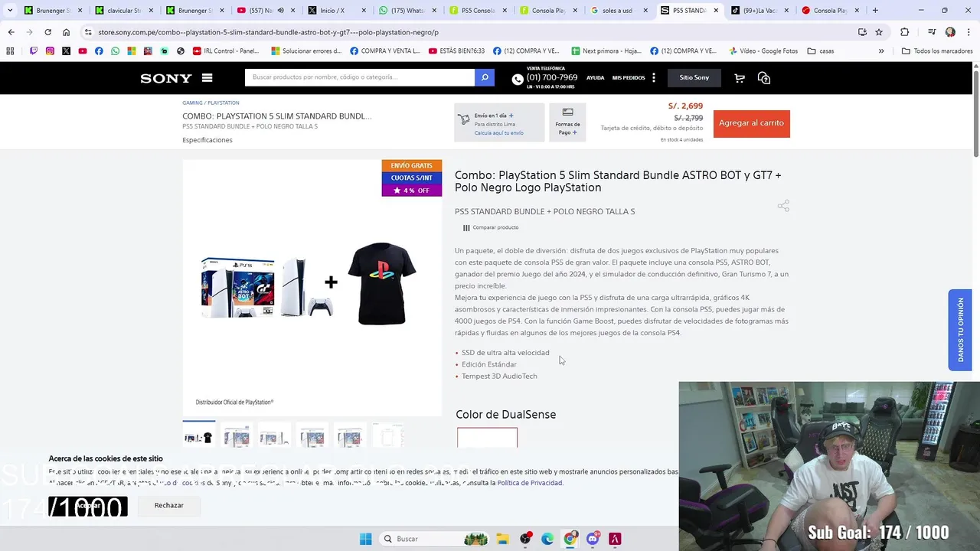Screen dimensions: 980x551
Task: Open the tab search dropdown arrow
Action: point(8,11)
